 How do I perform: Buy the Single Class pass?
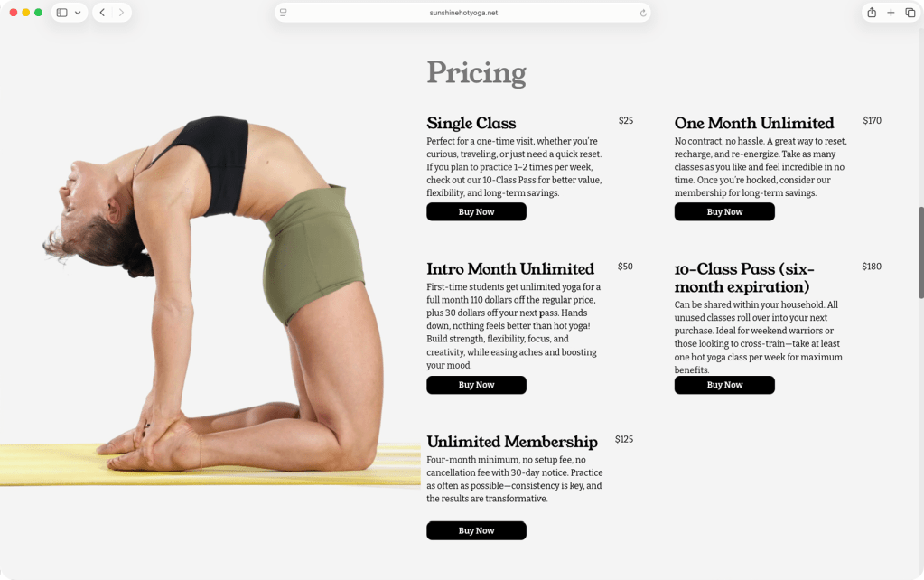(476, 211)
